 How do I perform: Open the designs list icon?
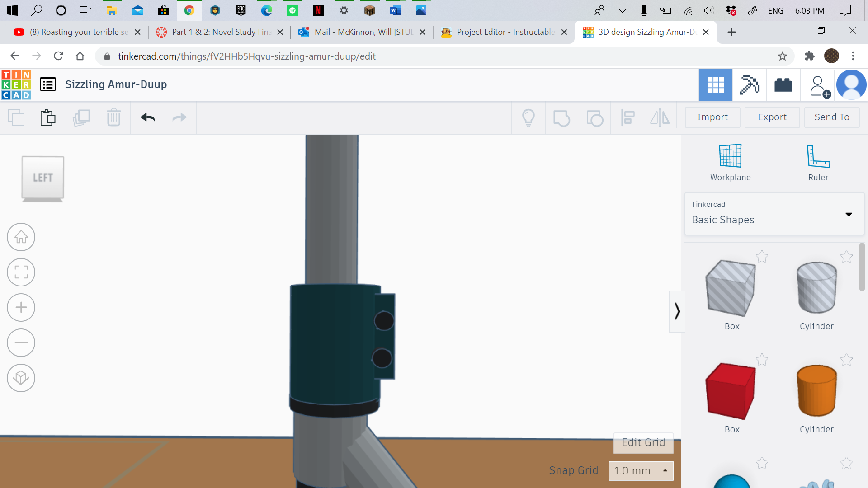48,84
